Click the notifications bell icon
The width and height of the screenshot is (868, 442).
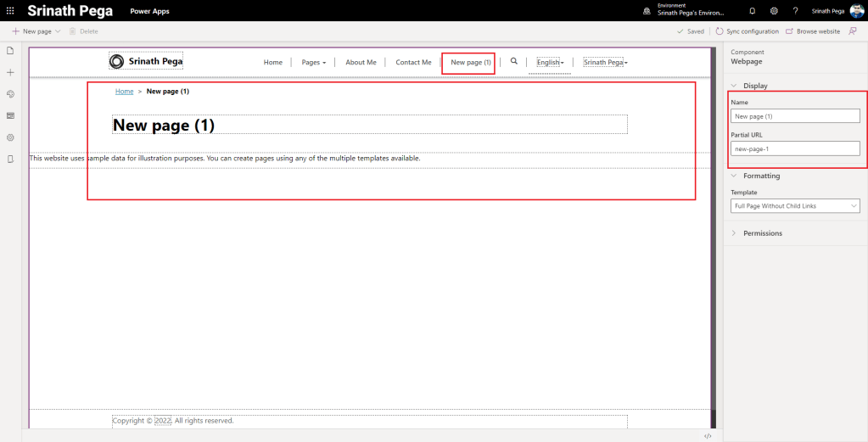tap(752, 11)
